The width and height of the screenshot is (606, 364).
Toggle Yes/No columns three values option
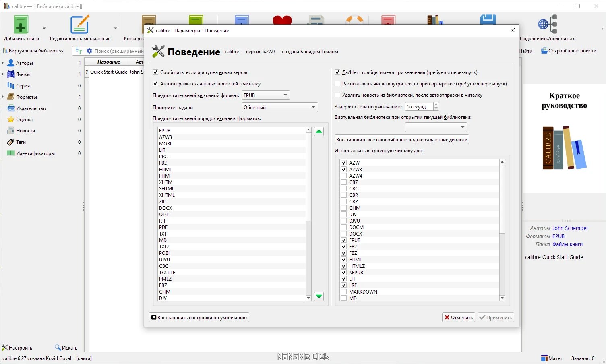pyautogui.click(x=337, y=72)
